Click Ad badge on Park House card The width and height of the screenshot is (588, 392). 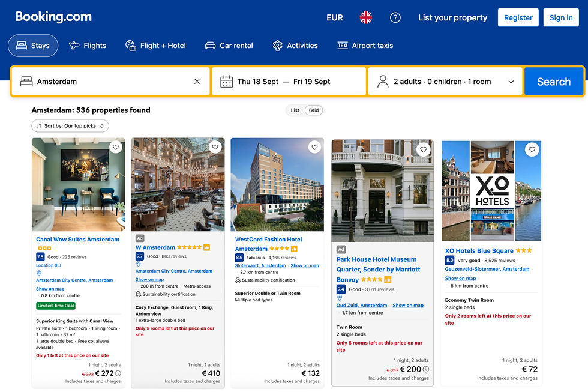(x=341, y=249)
